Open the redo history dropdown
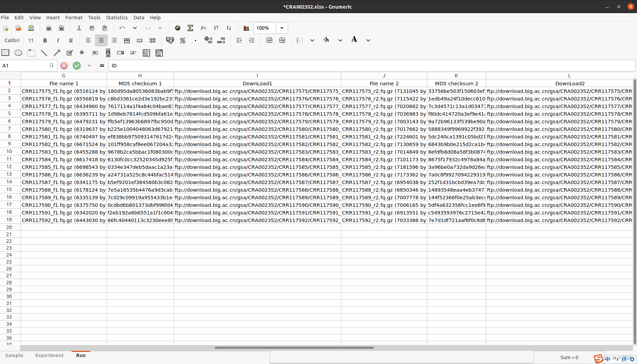The height and width of the screenshot is (364, 637). click(x=160, y=28)
